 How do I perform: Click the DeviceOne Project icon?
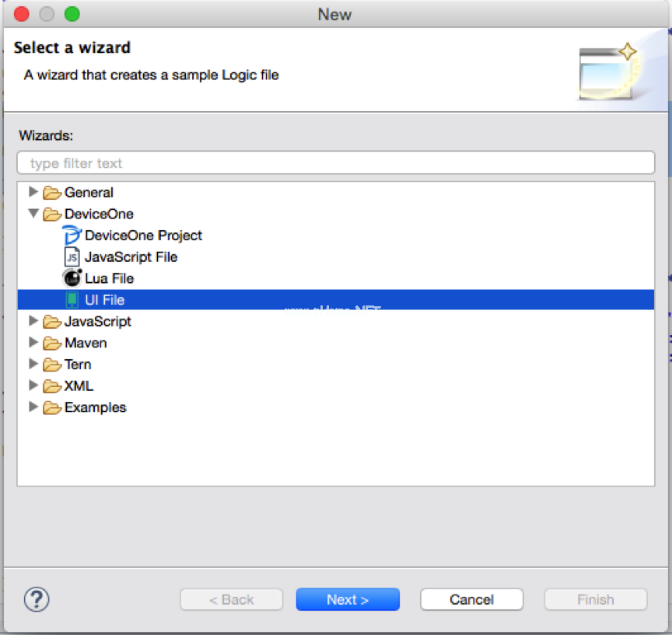point(72,235)
